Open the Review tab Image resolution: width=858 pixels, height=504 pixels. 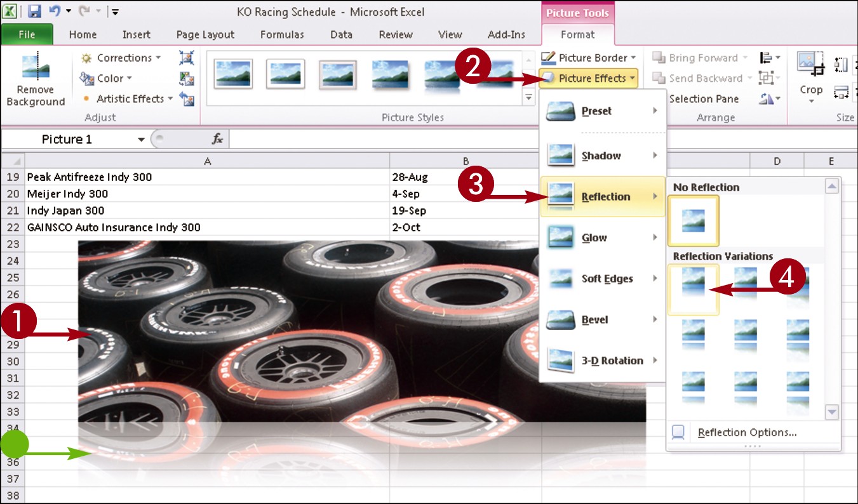click(x=396, y=34)
